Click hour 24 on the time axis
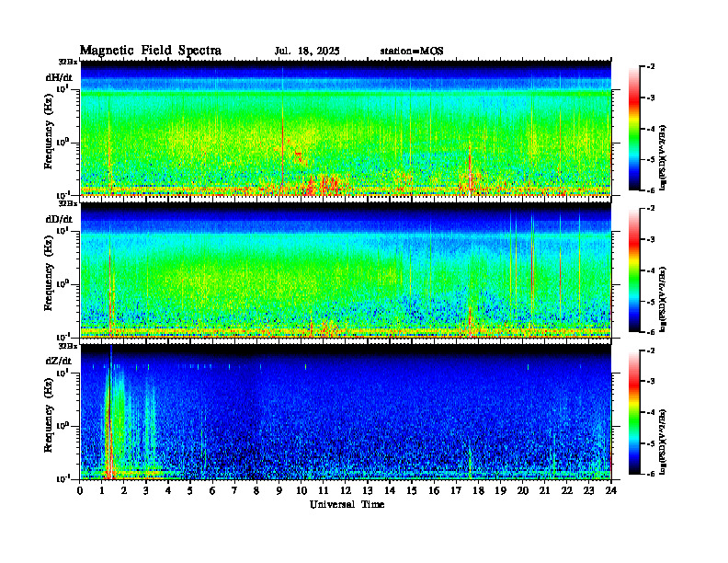The width and height of the screenshot is (728, 563). tap(611, 491)
